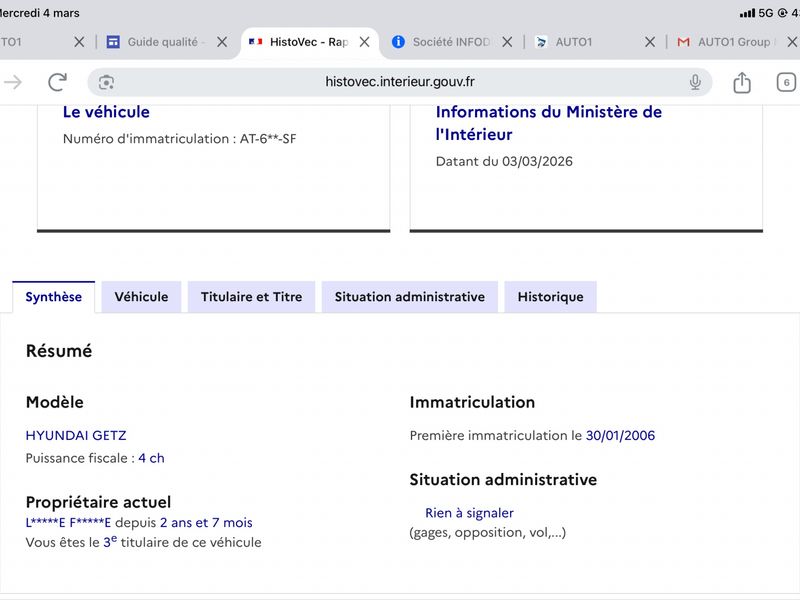Image resolution: width=800 pixels, height=600 pixels.
Task: Close the AUTO1 tab
Action: [x=650, y=42]
